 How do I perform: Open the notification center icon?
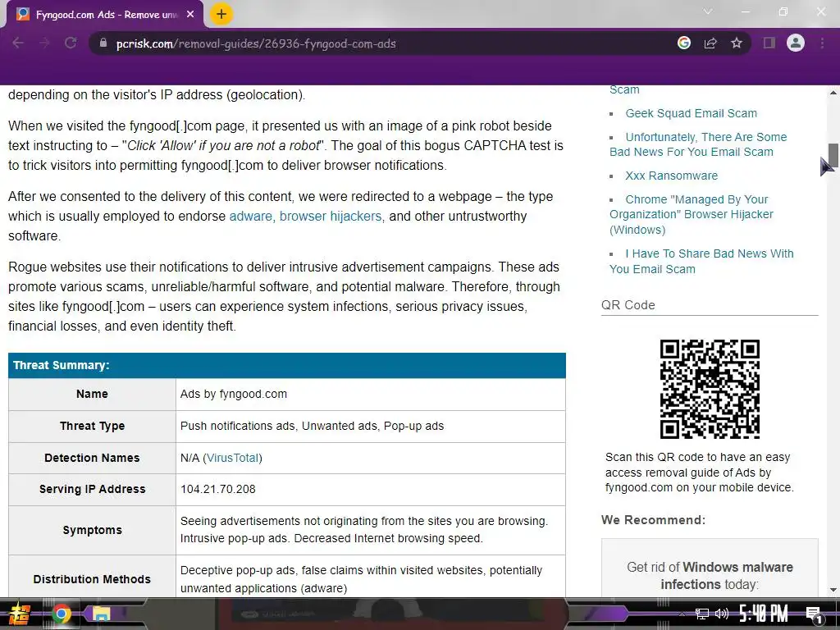814,614
